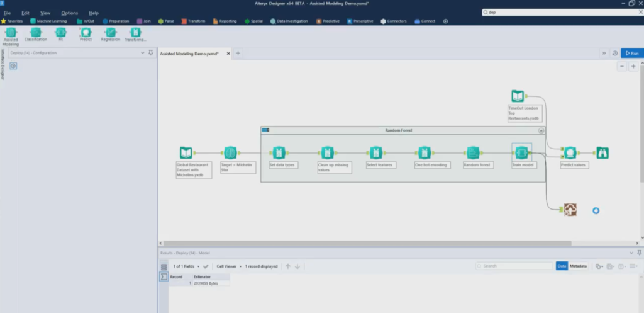Select the Predict values node
The image size is (644, 313).
click(570, 153)
